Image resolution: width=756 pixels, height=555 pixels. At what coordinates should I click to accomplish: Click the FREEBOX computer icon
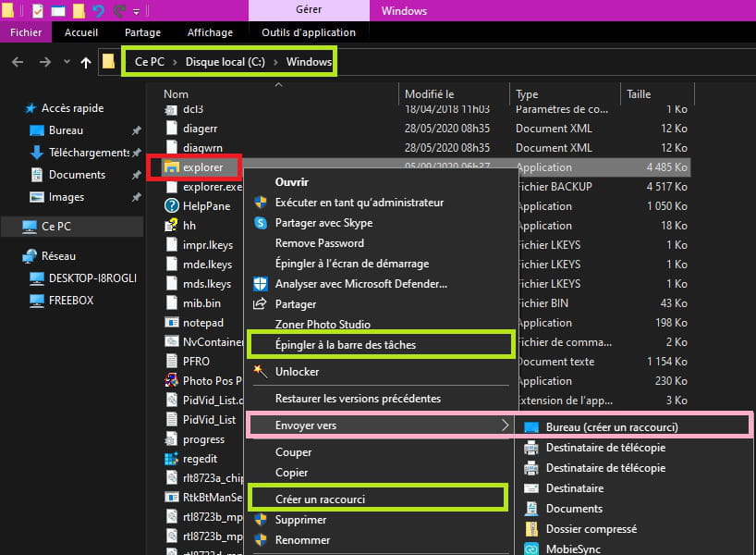coord(37,301)
